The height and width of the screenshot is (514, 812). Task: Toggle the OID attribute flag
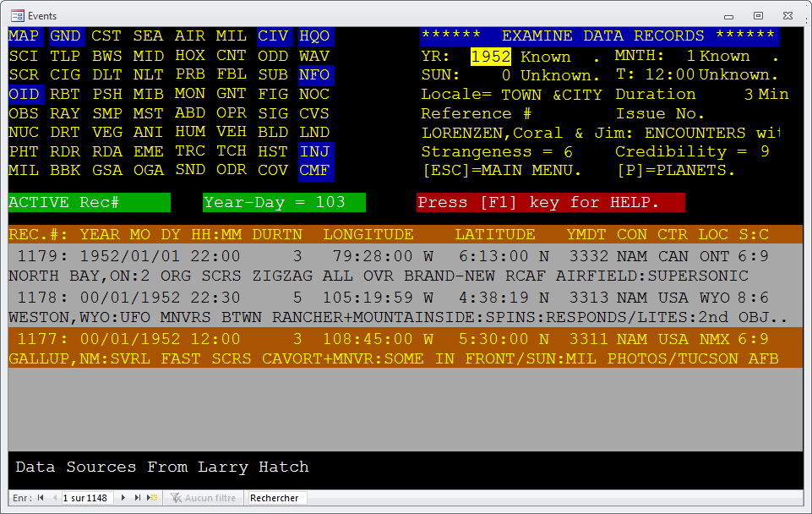pos(24,94)
